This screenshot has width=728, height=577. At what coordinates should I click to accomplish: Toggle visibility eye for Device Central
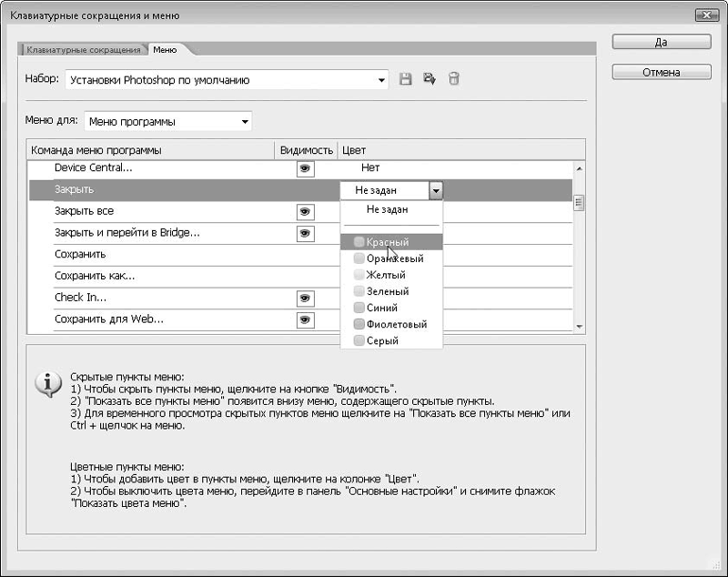(305, 168)
